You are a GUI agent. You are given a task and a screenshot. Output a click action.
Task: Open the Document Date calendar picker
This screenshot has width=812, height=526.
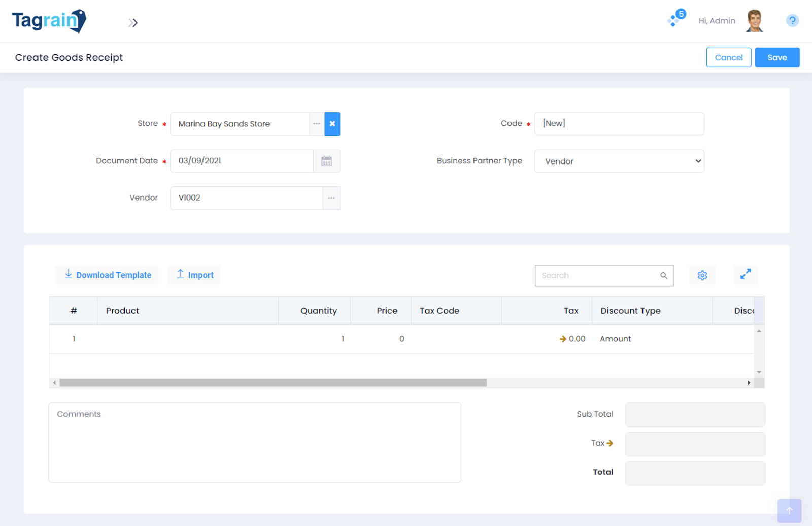point(326,161)
